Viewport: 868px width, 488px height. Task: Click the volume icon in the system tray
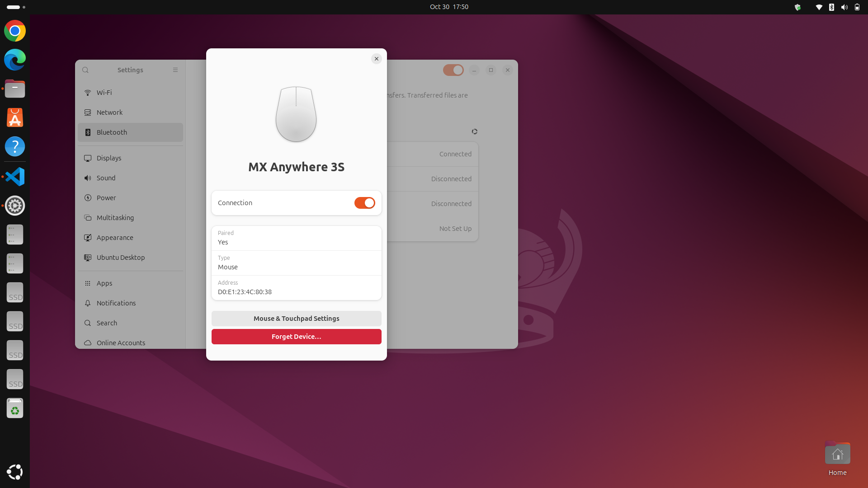(x=844, y=7)
